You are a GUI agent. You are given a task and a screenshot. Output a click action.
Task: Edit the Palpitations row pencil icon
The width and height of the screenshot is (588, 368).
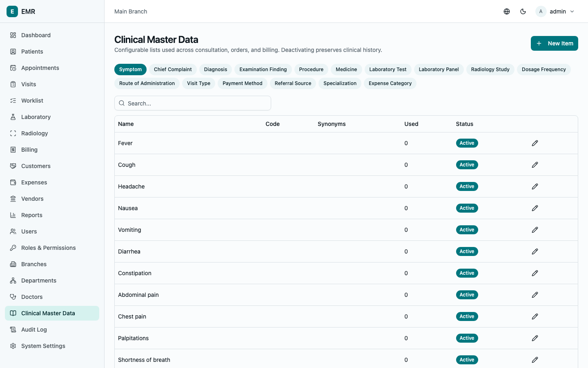click(x=535, y=338)
